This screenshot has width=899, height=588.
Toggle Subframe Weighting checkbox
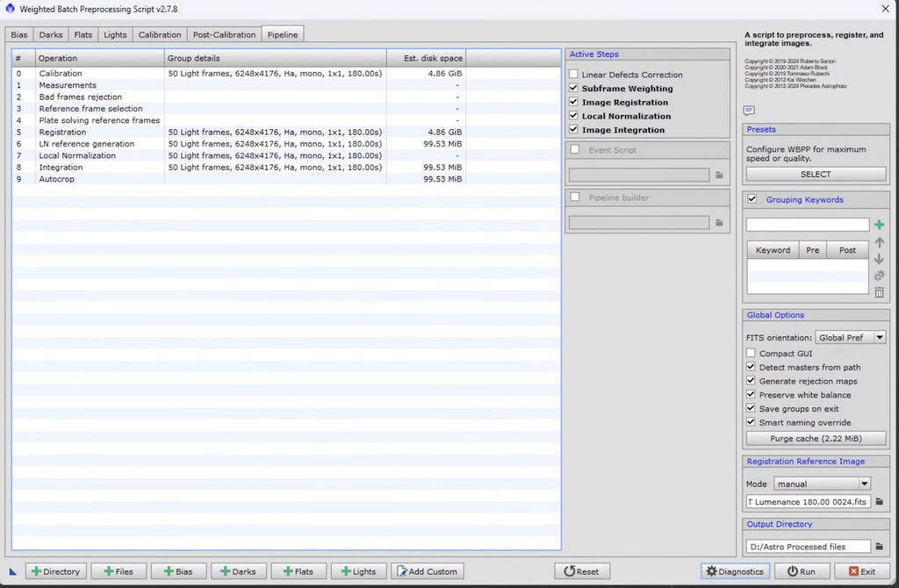573,88
